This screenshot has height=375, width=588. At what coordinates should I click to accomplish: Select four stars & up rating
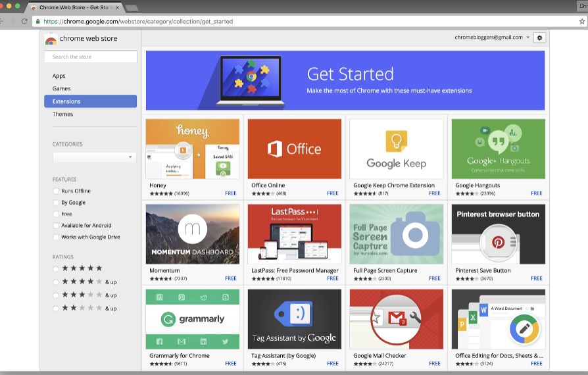(56, 282)
